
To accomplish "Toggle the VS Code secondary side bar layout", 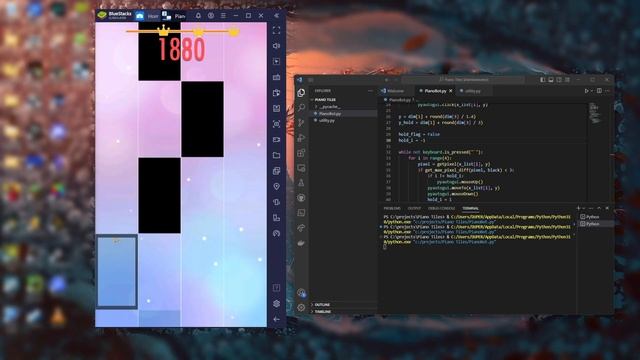I will click(559, 80).
